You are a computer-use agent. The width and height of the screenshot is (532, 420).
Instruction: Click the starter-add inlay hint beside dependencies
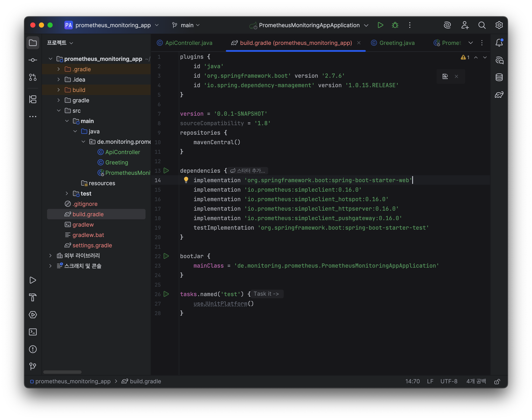(x=248, y=171)
